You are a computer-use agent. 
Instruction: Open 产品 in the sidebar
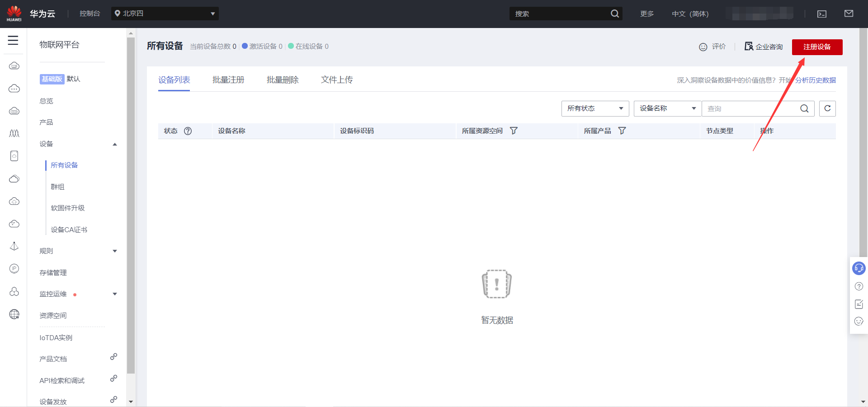click(46, 122)
